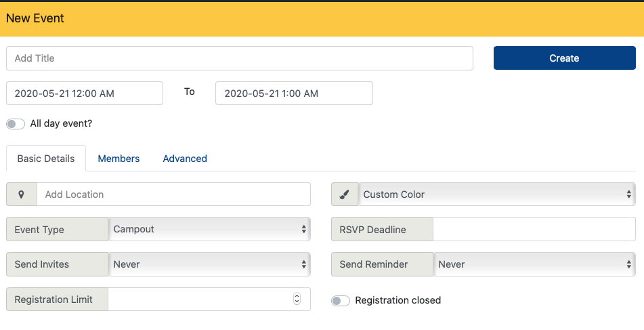
Task: Click the Create button
Action: tap(564, 58)
